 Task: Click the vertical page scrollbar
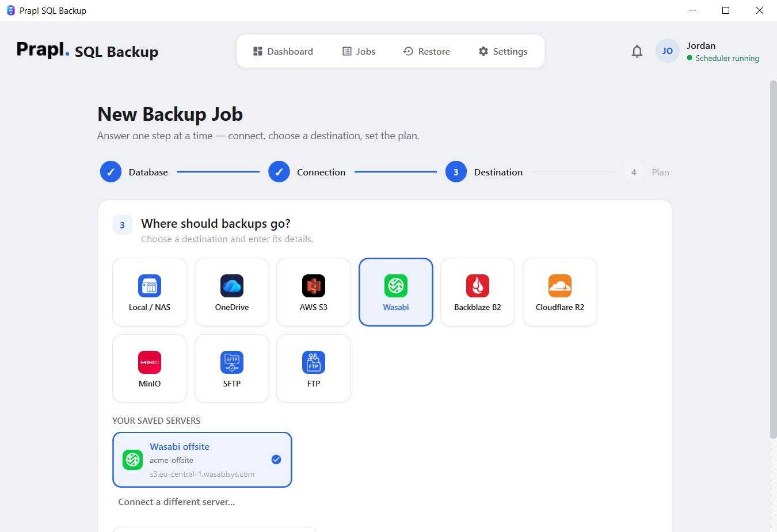pos(773,259)
